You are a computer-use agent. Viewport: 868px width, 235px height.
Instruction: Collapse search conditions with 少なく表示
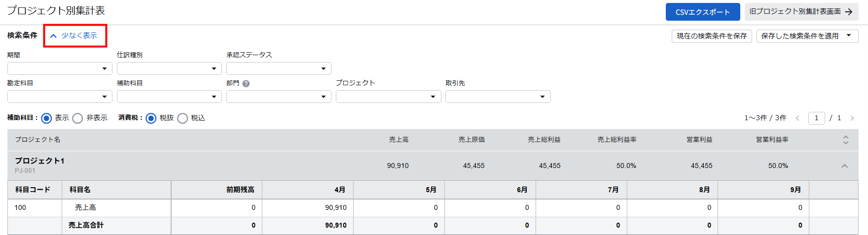coord(75,35)
